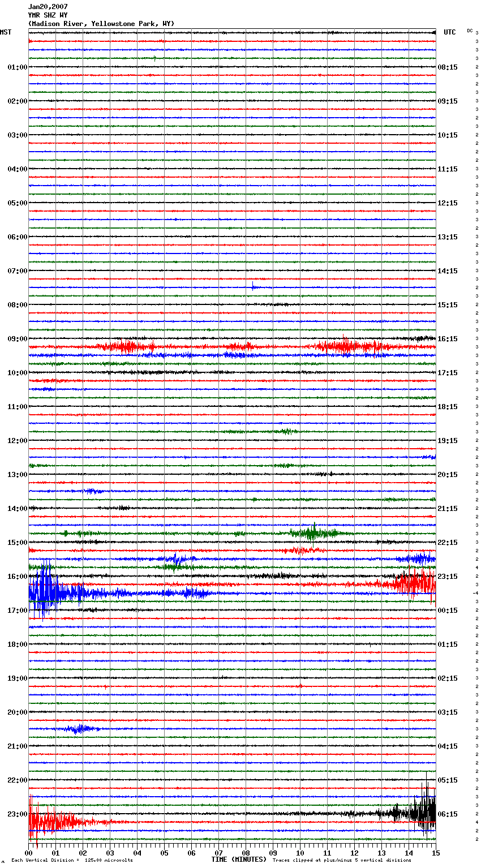The width and height of the screenshot is (481, 868).
Task: Click the 09:15 UTC time label
Action: pos(448,101)
